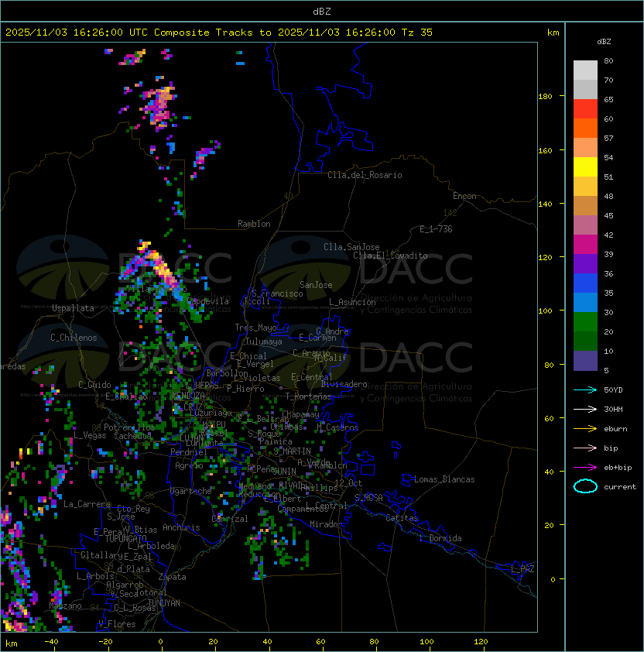Select the 'TUPUNGATO' place label
This screenshot has height=652, width=644.
[125, 538]
